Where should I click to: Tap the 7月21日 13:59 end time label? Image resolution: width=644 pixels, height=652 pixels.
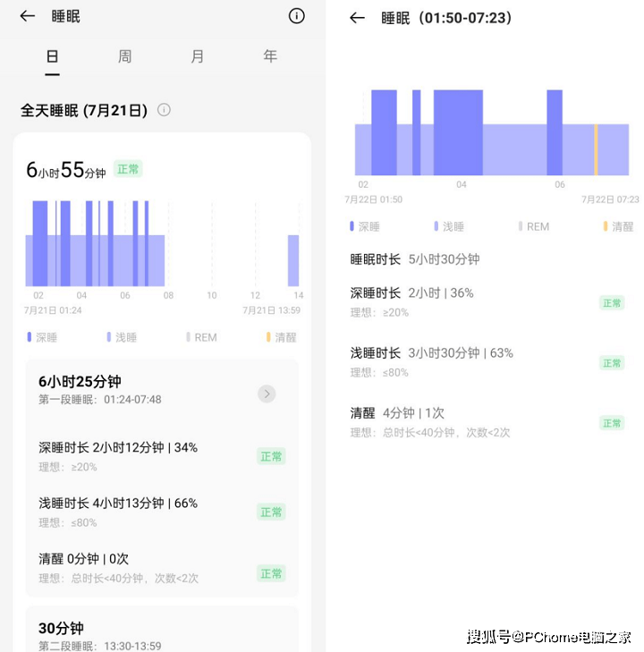pyautogui.click(x=272, y=310)
